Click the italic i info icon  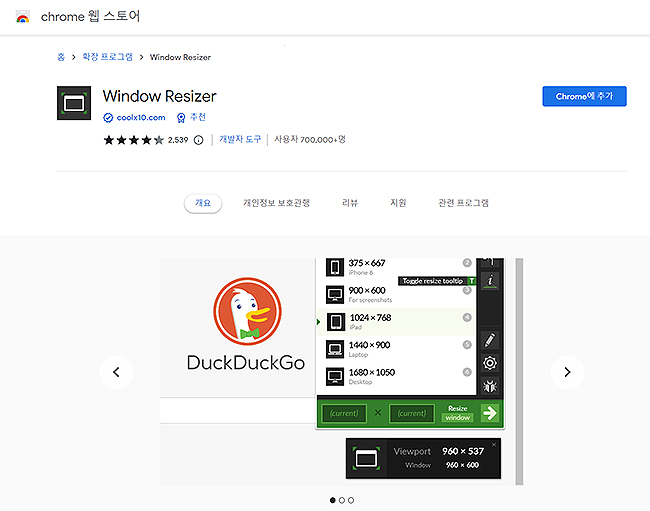tap(490, 281)
